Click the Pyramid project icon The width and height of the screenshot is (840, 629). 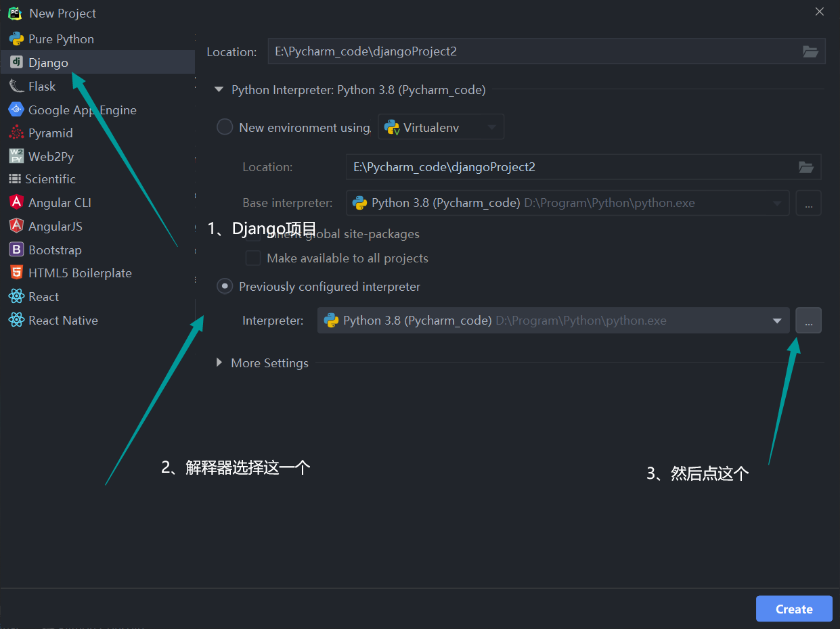[x=16, y=133]
